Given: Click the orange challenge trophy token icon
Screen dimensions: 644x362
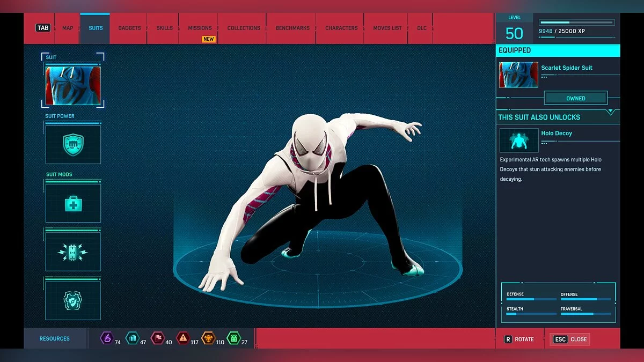Looking at the screenshot, I should [208, 338].
